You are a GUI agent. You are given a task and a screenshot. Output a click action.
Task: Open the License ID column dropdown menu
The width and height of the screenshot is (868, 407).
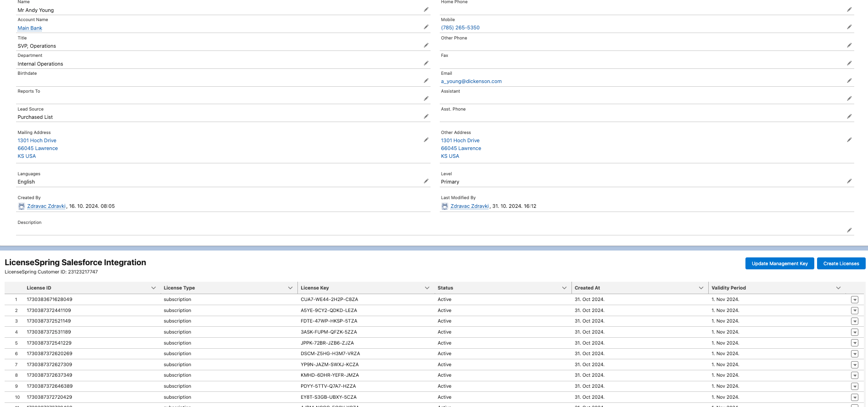[x=153, y=288]
